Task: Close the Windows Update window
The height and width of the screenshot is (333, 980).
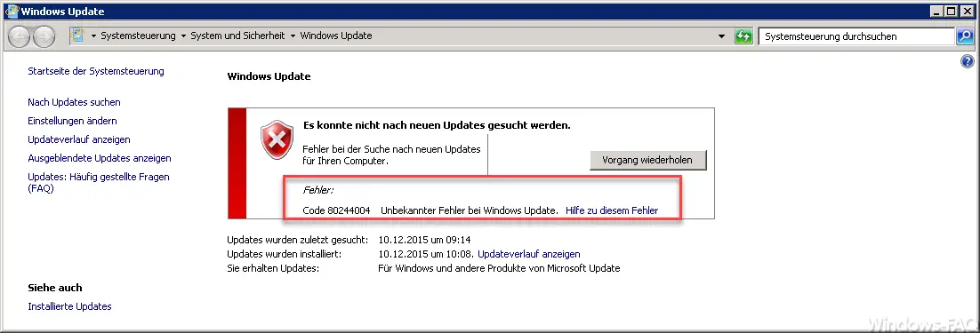Action: [967, 12]
